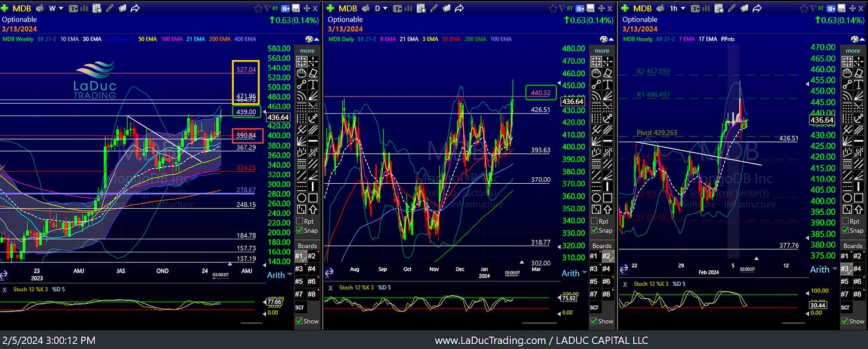Click share arrow icon on hourly chart
This screenshot has height=349, width=868.
coord(757,8)
